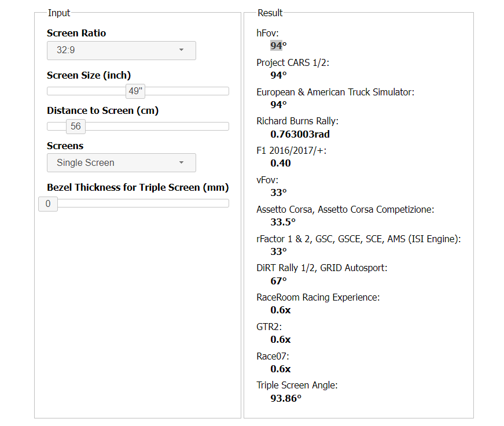This screenshot has height=426, width=504.
Task: Click the Race07: label
Action: [273, 356]
